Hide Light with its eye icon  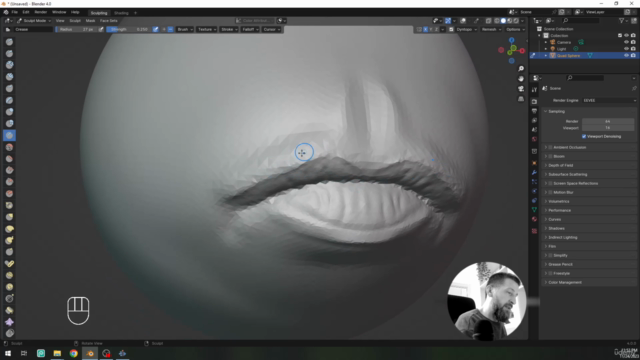point(626,49)
